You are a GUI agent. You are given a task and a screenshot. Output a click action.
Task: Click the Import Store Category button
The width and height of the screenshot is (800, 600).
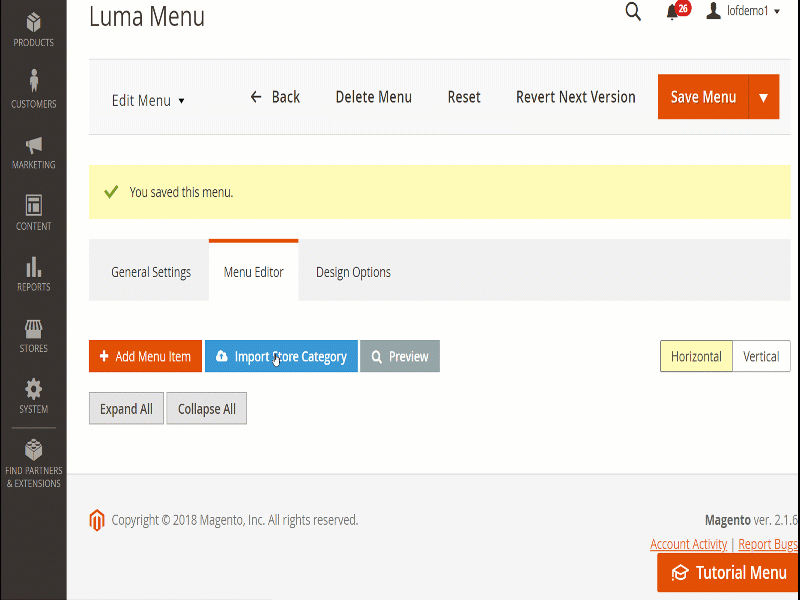pos(281,357)
